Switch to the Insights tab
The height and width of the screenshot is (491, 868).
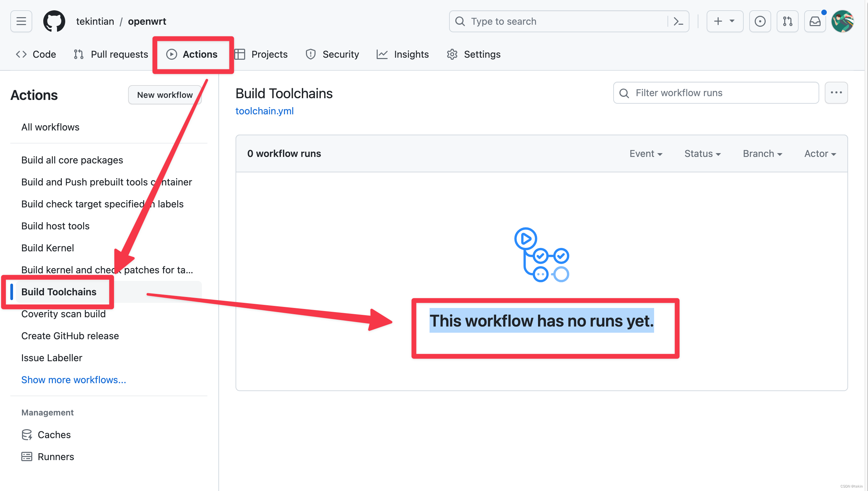[x=403, y=54]
